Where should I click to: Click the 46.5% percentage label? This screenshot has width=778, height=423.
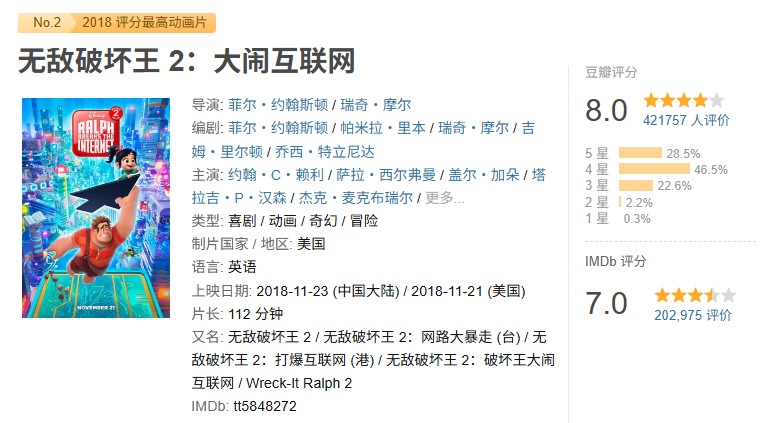[x=711, y=170]
